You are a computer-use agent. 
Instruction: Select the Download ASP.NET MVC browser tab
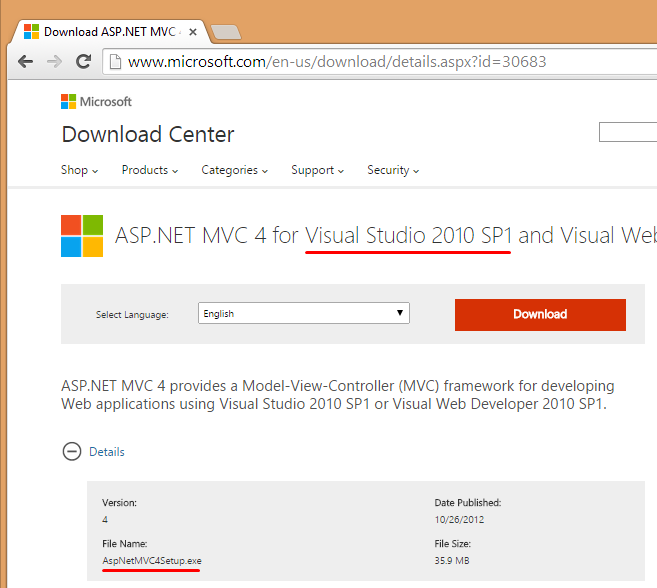(110, 32)
